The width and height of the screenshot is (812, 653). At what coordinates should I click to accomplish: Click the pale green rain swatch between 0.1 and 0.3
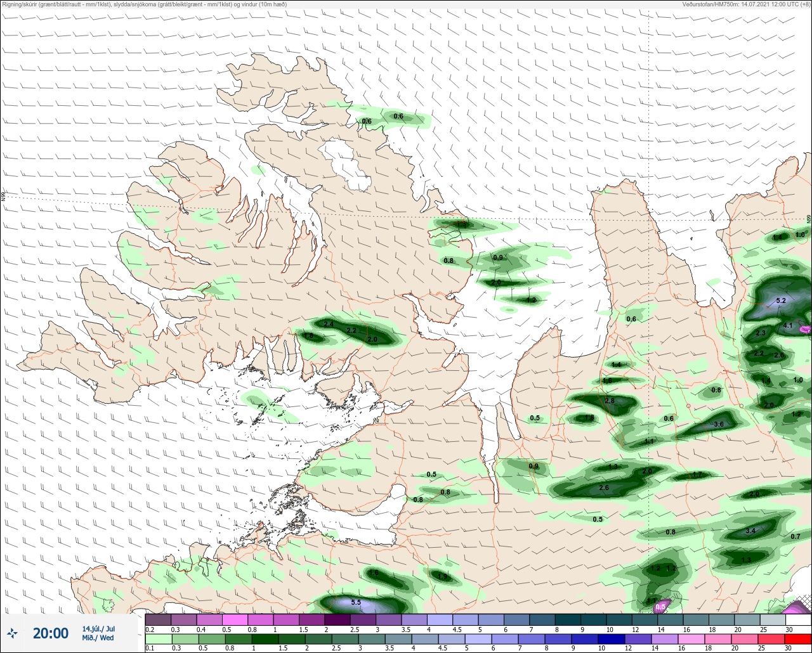coord(158,639)
